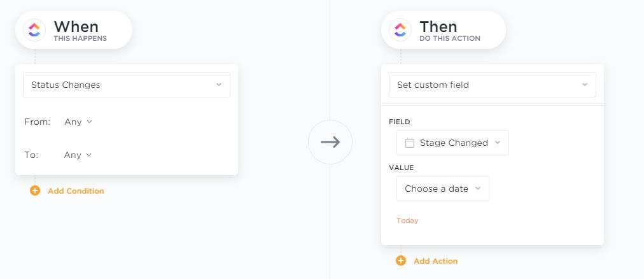The image size is (644, 279).
Task: Click the plus icon next to Add Condition
Action: [35, 190]
